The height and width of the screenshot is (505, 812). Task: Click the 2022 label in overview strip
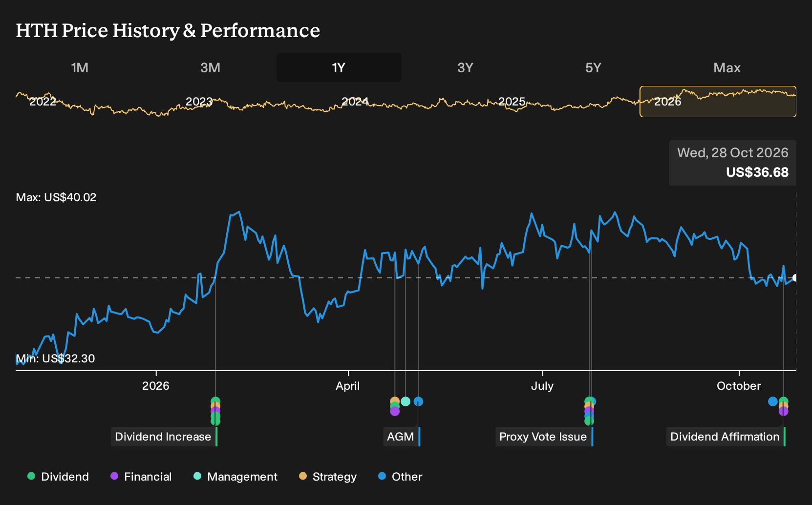point(43,102)
